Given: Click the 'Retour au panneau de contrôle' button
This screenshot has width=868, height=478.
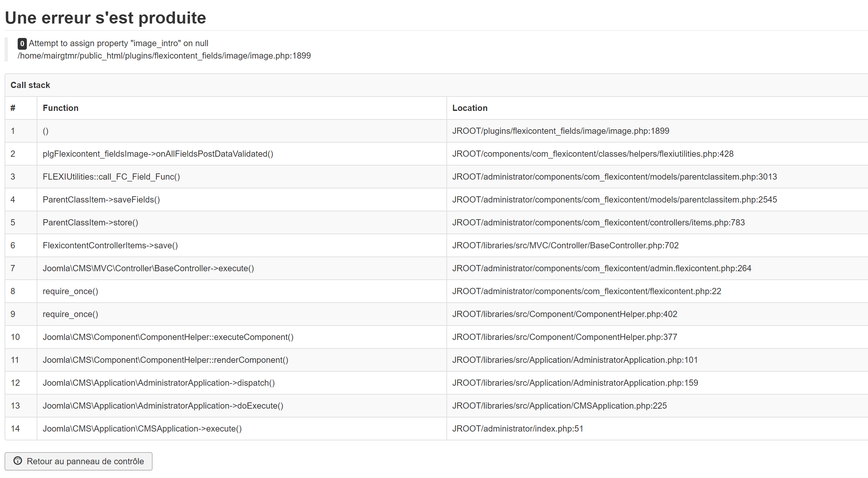Looking at the screenshot, I should point(79,461).
